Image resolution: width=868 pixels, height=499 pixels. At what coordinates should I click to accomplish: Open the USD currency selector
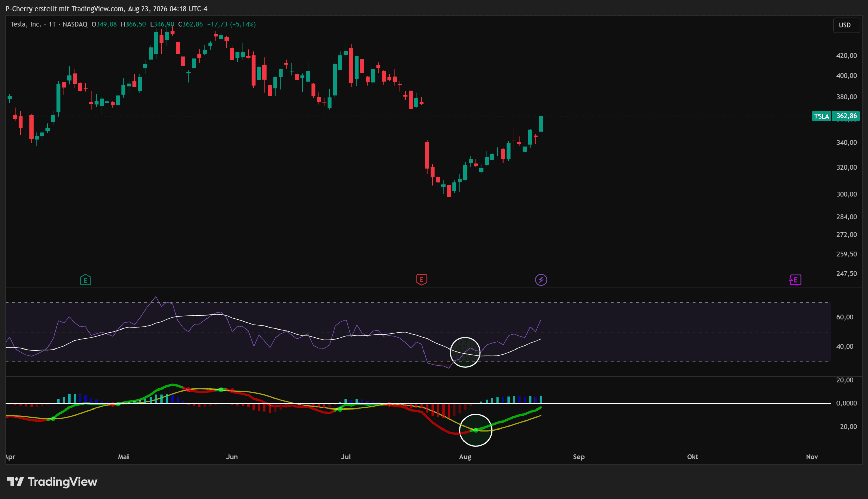(x=846, y=25)
